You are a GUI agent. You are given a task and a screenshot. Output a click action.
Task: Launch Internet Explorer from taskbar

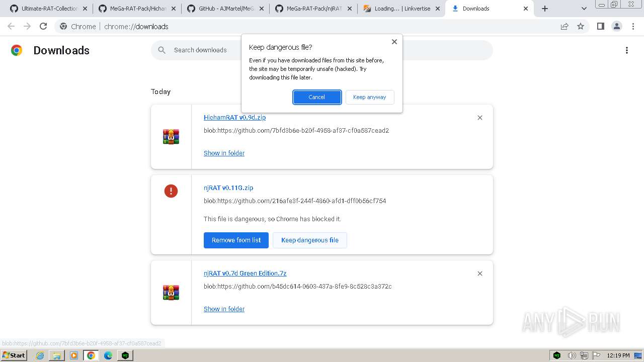point(40,355)
